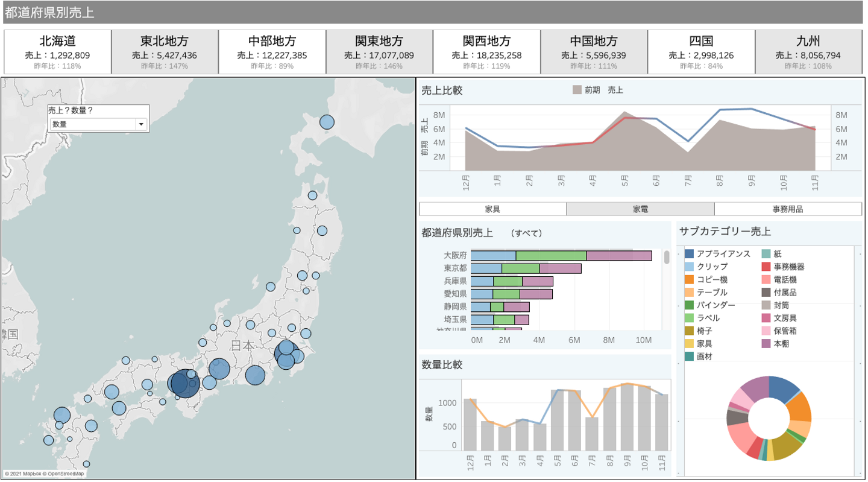Click the 東京都 row label in the bar chart
The image size is (868, 482).
(455, 268)
